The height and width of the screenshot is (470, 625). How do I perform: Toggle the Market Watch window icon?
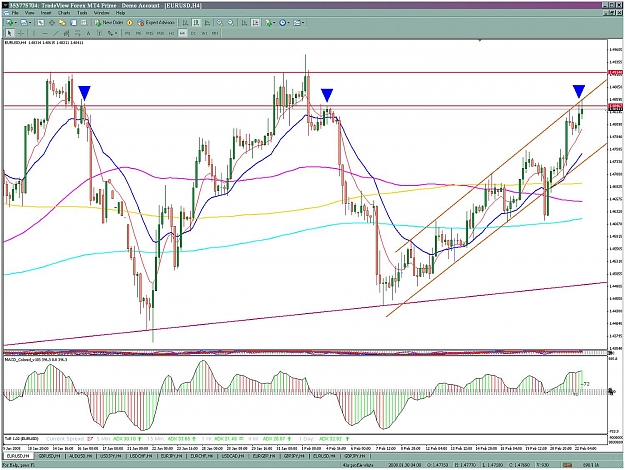41,23
